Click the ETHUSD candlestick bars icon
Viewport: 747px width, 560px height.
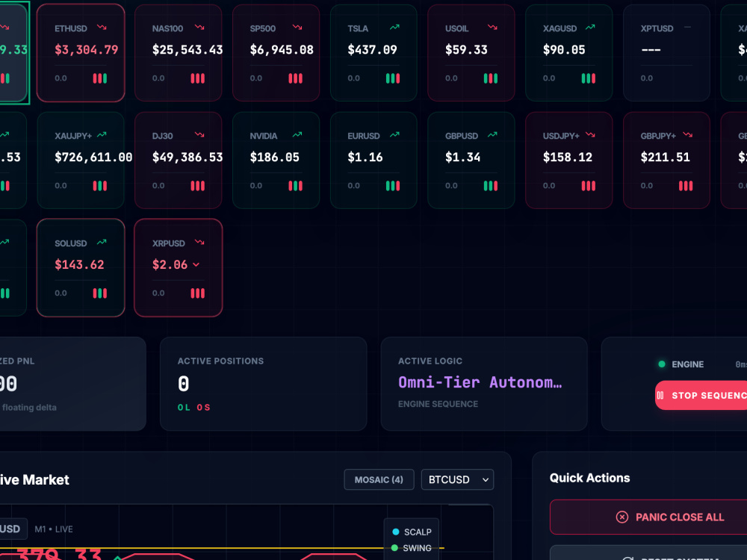pyautogui.click(x=100, y=78)
